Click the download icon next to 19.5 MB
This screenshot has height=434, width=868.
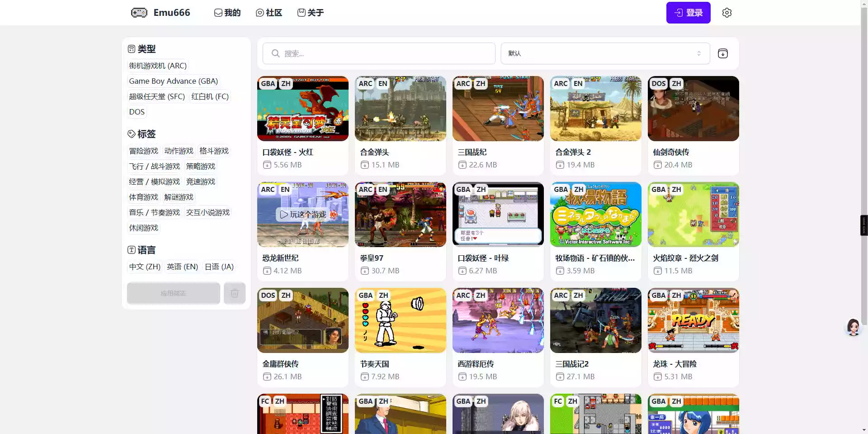[462, 377]
